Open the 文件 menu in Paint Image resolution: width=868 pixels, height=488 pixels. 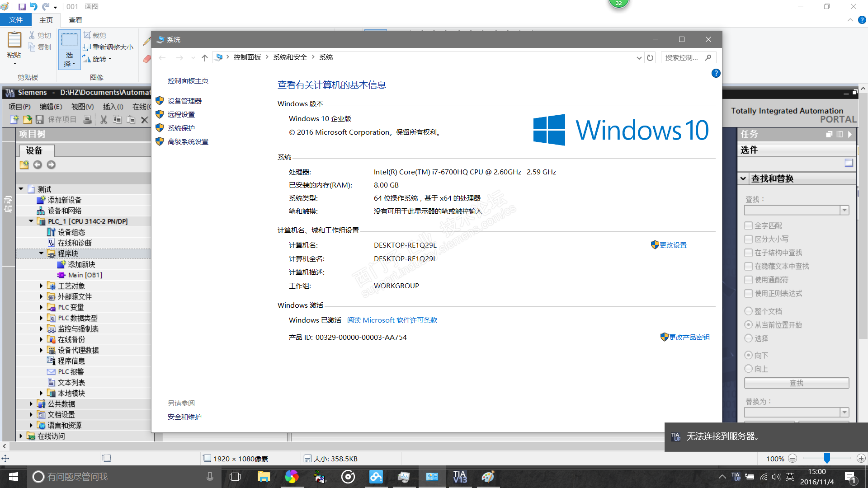coord(16,20)
